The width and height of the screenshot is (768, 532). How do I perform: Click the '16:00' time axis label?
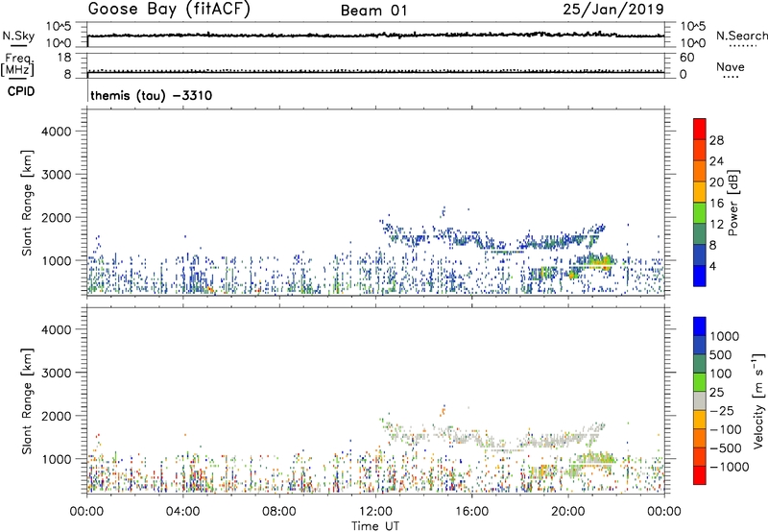471,512
